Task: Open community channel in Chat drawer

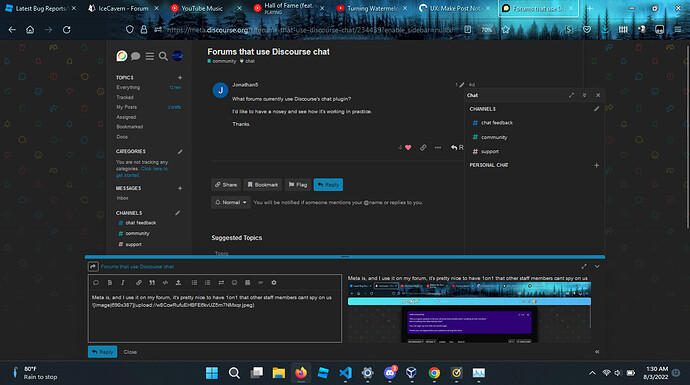Action: (x=494, y=137)
